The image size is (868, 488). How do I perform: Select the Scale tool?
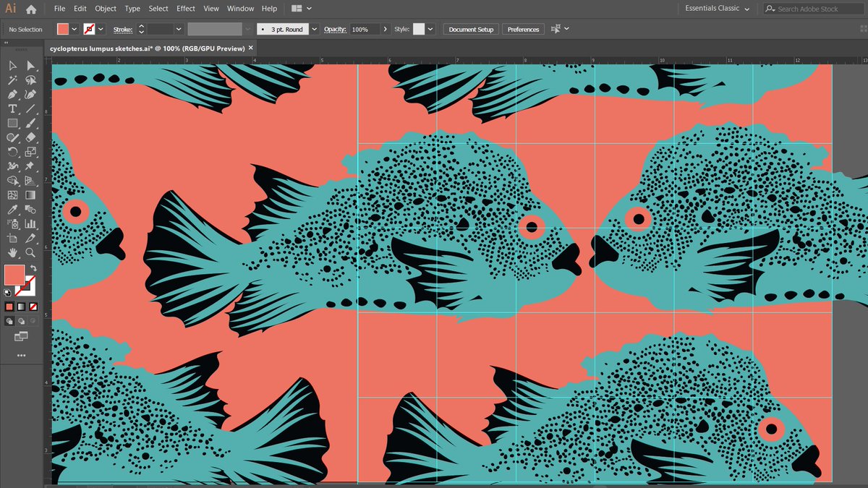30,152
